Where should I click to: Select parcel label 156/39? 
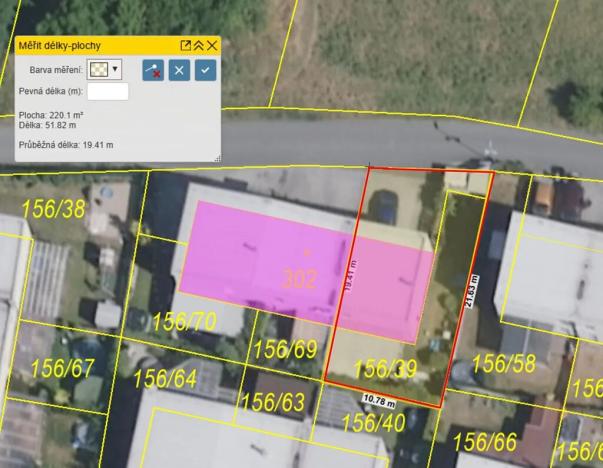click(x=385, y=369)
